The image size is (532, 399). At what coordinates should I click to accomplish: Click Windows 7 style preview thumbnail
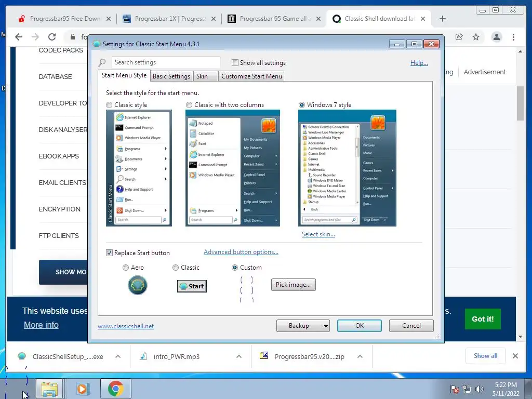pyautogui.click(x=347, y=168)
